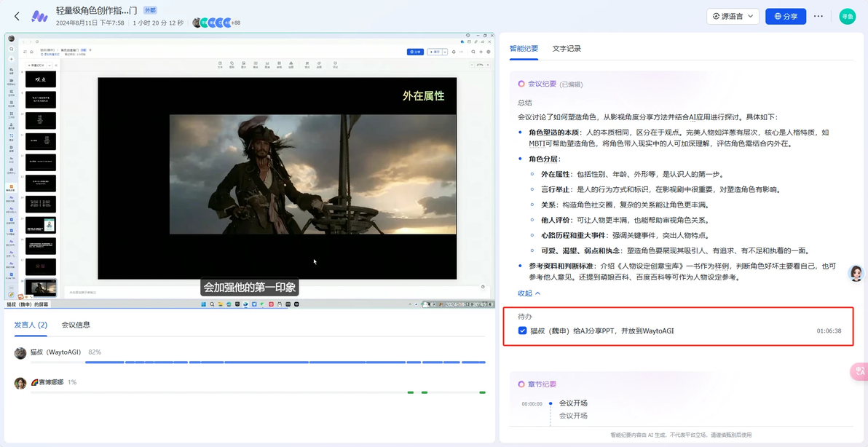The image size is (868, 447).
Task: Seek within 猫叔's blue speaking timeline
Action: 285,363
